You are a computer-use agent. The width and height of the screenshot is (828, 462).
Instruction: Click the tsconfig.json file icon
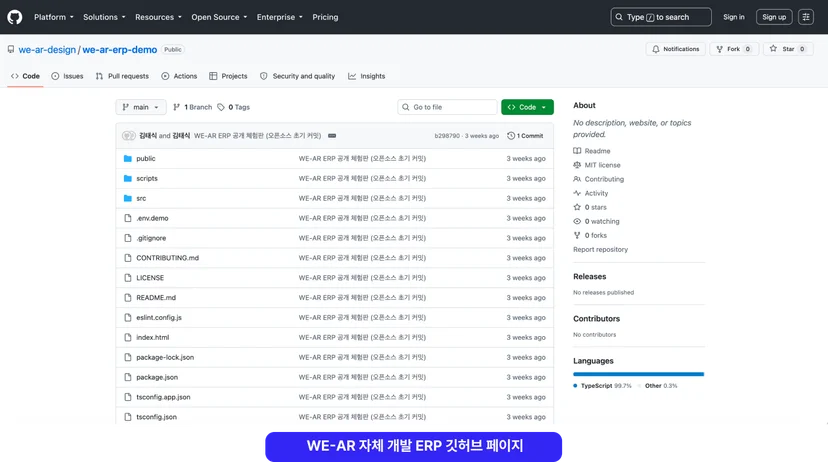(x=127, y=417)
